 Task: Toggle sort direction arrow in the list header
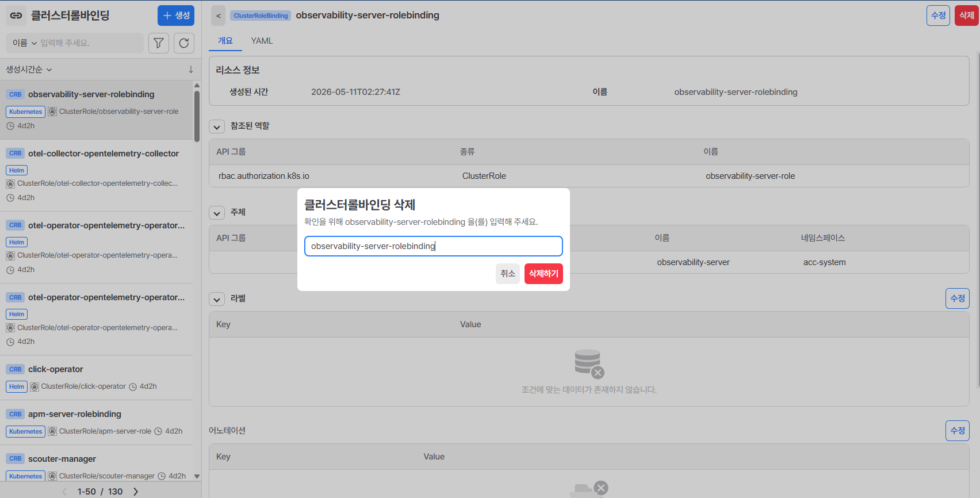pos(191,70)
